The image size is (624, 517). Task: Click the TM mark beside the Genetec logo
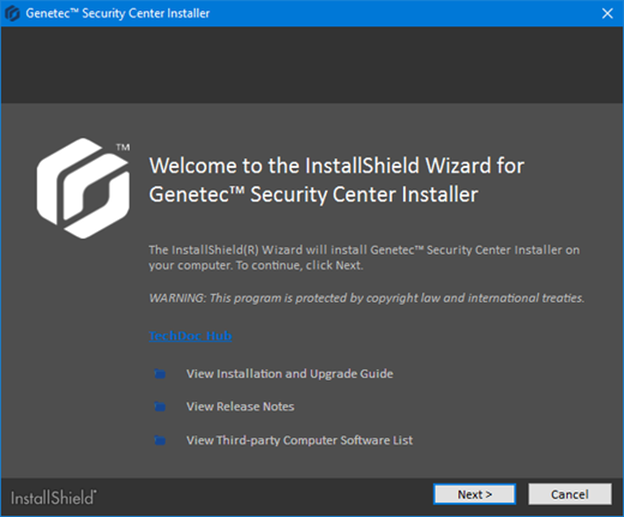tap(123, 147)
